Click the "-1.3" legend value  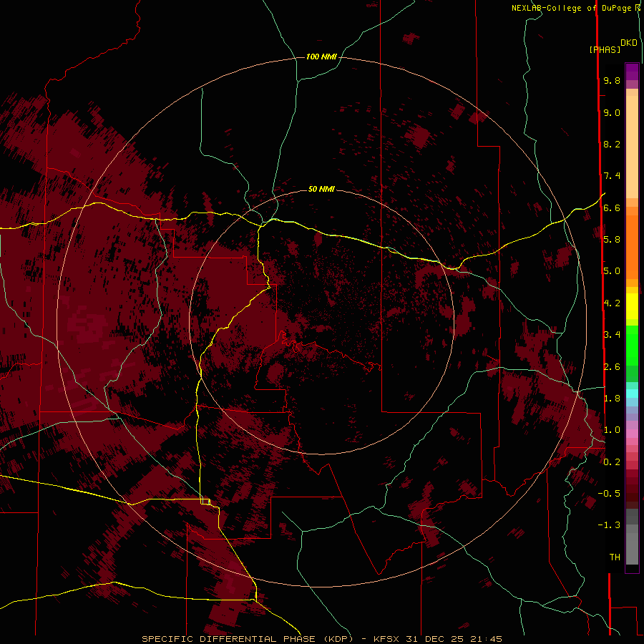[609, 525]
